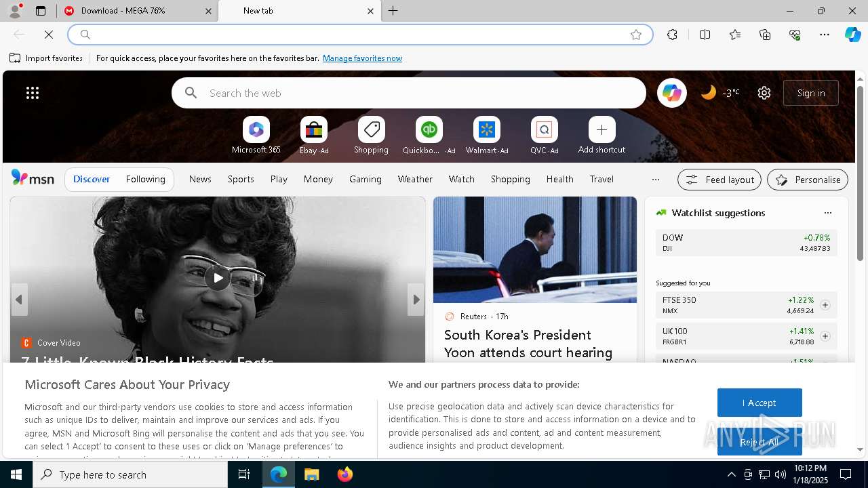Open a new browser tab
Image resolution: width=868 pixels, height=488 pixels.
[x=393, y=11]
